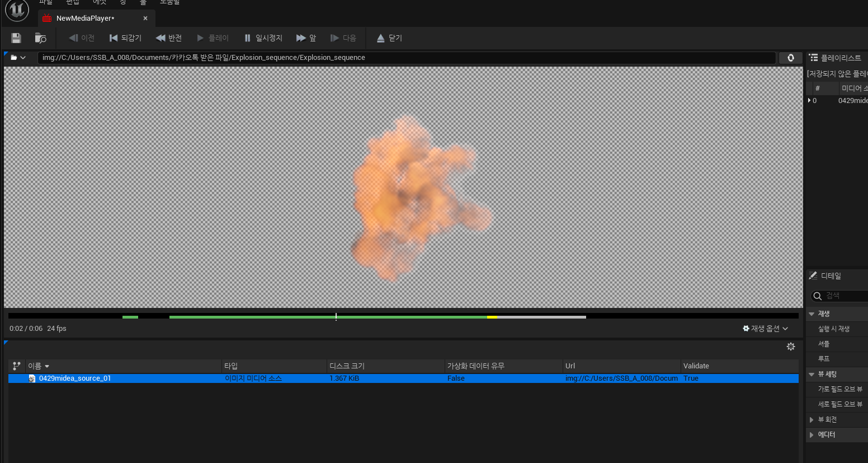868x463 pixels.
Task: Save the media player asset
Action: [x=16, y=38]
